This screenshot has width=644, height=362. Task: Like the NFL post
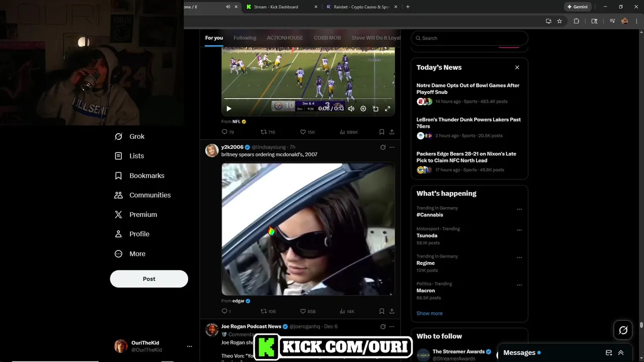[x=307, y=132]
